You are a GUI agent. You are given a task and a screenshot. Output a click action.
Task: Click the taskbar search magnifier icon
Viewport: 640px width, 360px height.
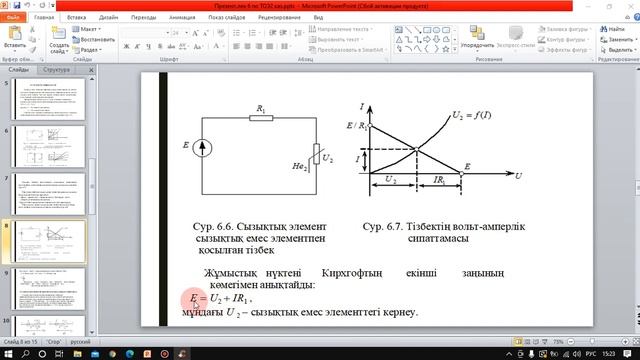pyautogui.click(x=25, y=353)
